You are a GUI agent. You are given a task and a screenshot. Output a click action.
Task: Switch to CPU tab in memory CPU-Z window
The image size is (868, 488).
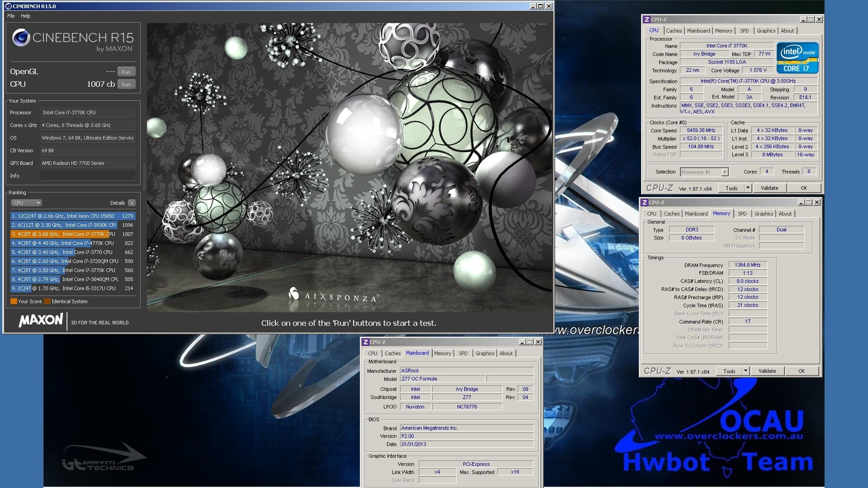[x=651, y=214]
